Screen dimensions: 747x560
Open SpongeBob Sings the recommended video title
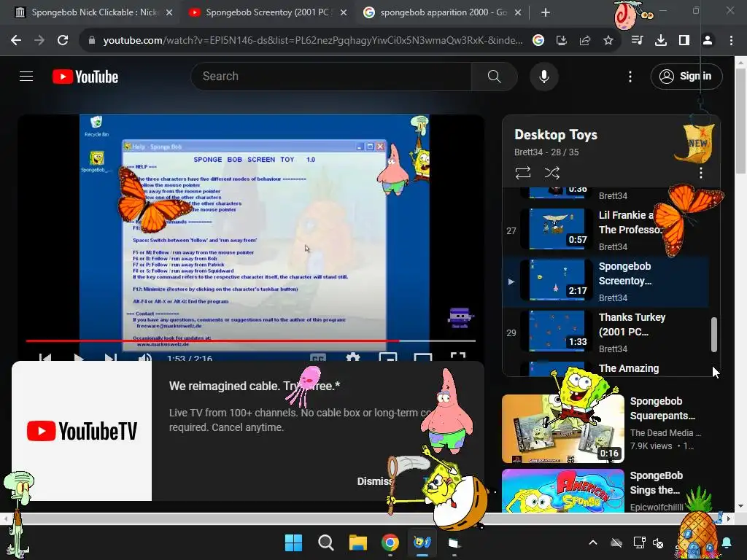pos(656,483)
